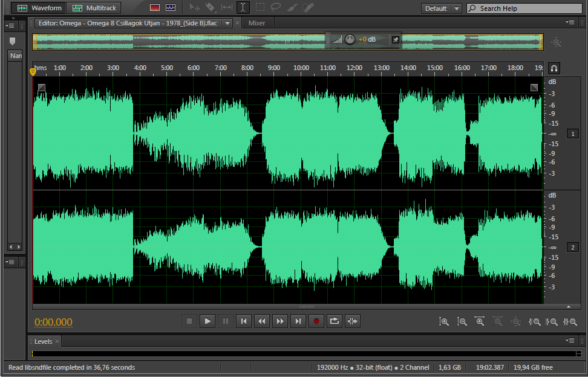Select the Lasso Selection tool

(x=276, y=7)
